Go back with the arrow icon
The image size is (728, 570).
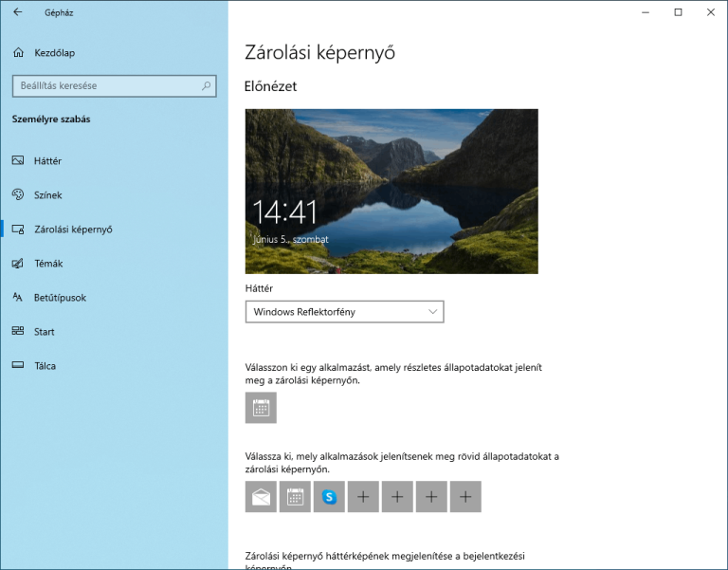[18, 12]
